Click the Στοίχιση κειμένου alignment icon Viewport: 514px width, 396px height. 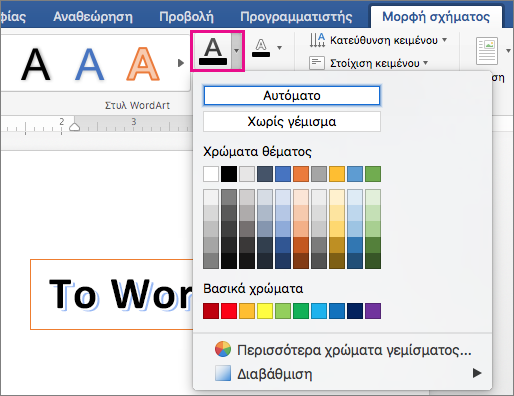317,63
